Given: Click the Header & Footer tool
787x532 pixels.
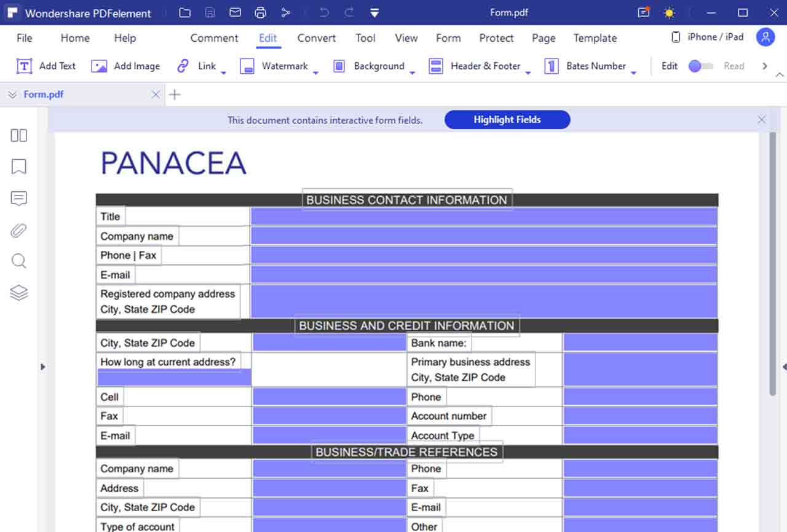Looking at the screenshot, I should [x=475, y=66].
